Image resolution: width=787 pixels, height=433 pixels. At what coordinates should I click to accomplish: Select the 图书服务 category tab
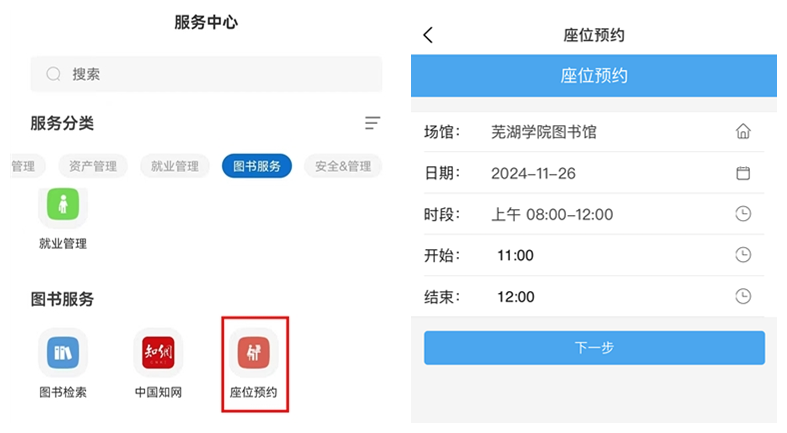(x=257, y=166)
